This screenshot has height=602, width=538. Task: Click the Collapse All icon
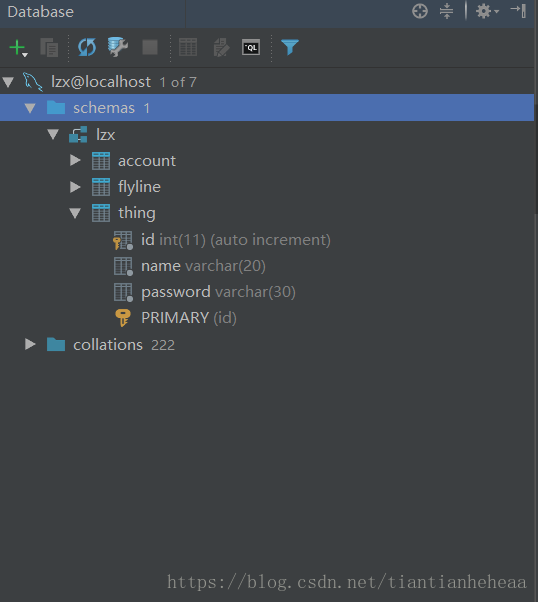click(x=446, y=11)
